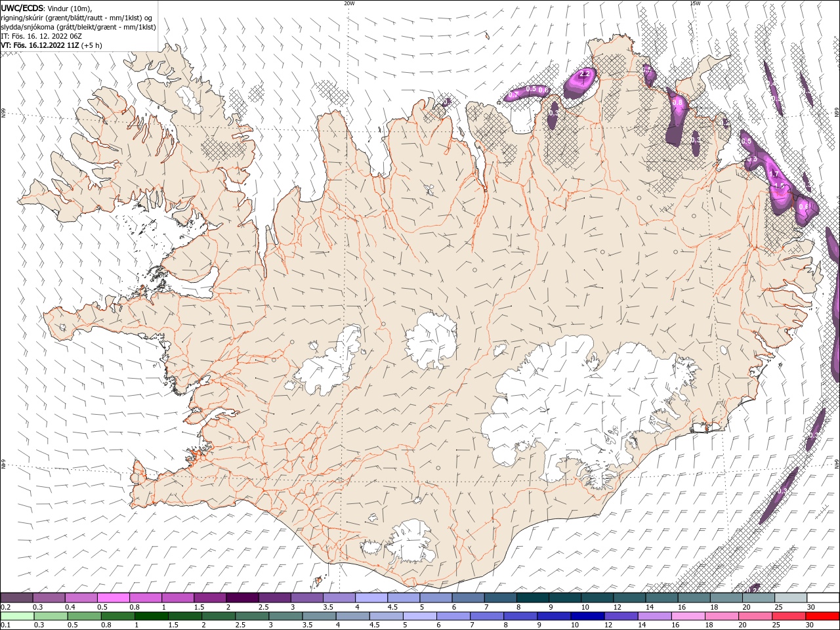840x630 pixels.
Task: Click the '2.2' precipitation value on the map
Action: (x=585, y=74)
